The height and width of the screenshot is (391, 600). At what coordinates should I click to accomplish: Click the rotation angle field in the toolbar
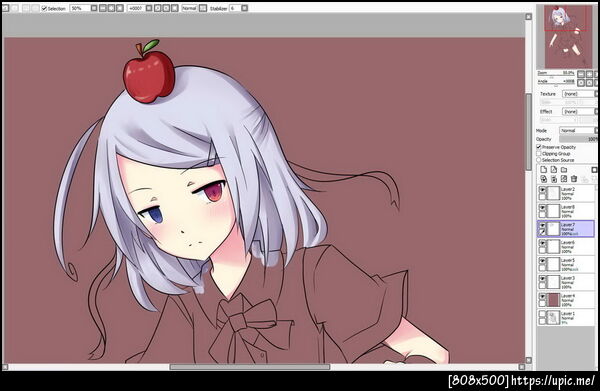tap(136, 8)
